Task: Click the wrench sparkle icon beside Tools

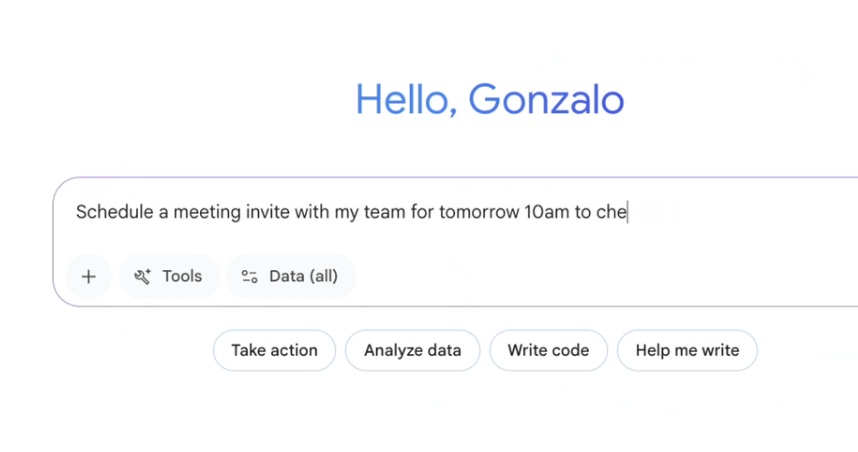Action: pos(142,276)
